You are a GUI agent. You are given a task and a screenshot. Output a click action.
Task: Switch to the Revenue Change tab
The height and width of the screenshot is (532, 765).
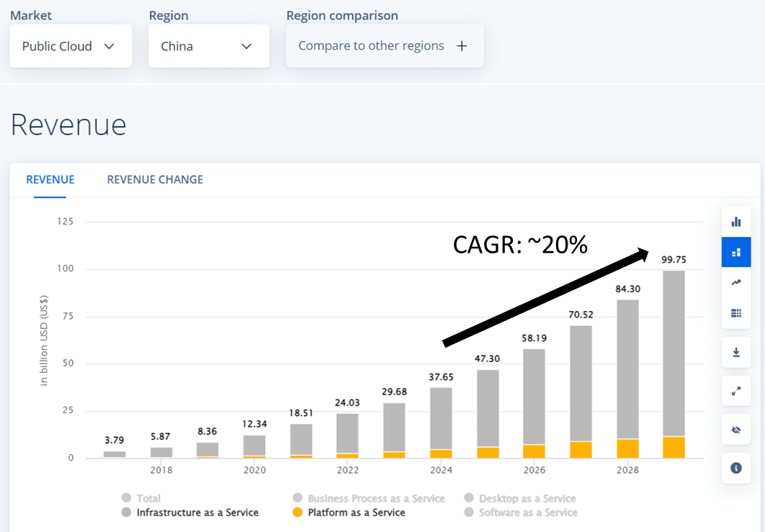pyautogui.click(x=155, y=179)
